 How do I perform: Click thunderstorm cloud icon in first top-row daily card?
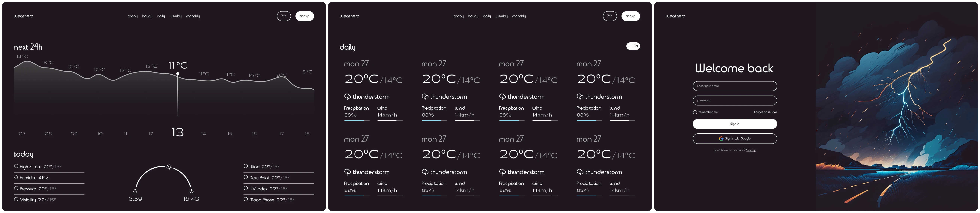click(x=347, y=97)
